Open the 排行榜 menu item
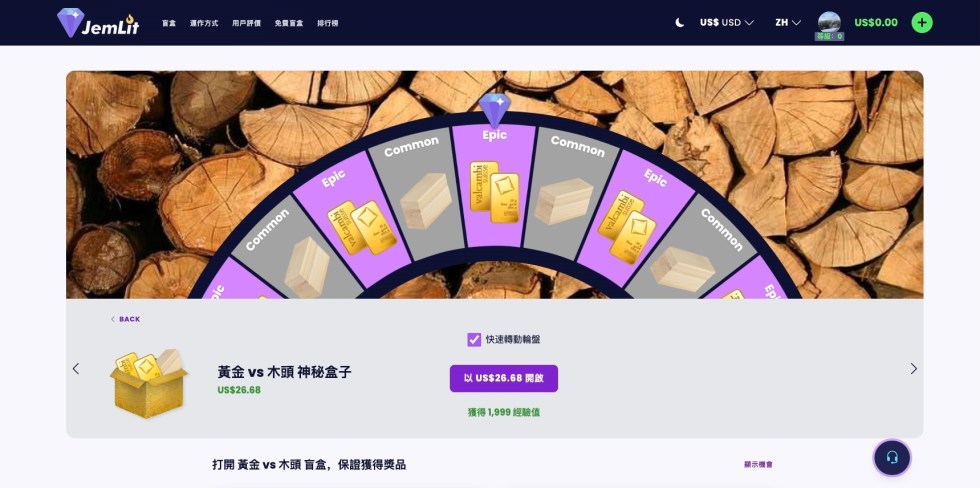Viewport: 980px width, 488px height. [x=328, y=23]
